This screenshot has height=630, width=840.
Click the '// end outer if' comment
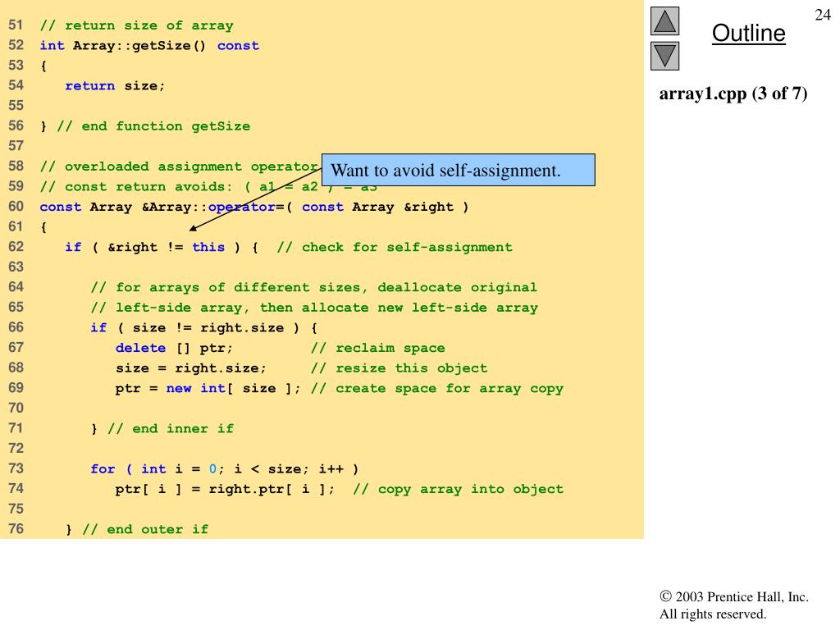tap(145, 529)
